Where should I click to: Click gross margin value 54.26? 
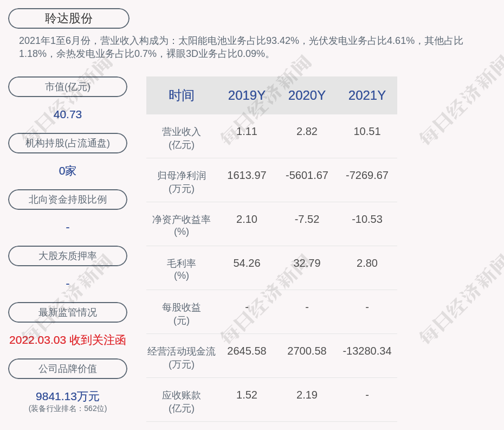tap(247, 263)
